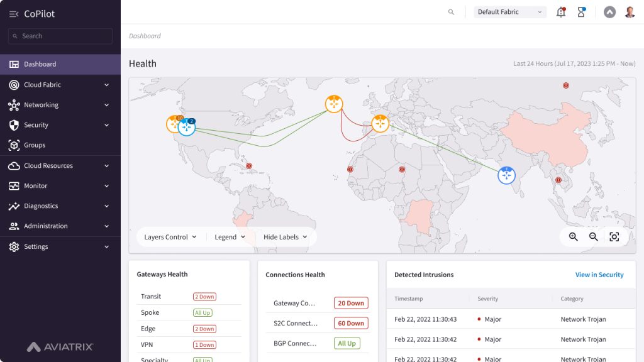Open the Layers Control dropdown
Viewport: 644px width, 362px height.
170,237
